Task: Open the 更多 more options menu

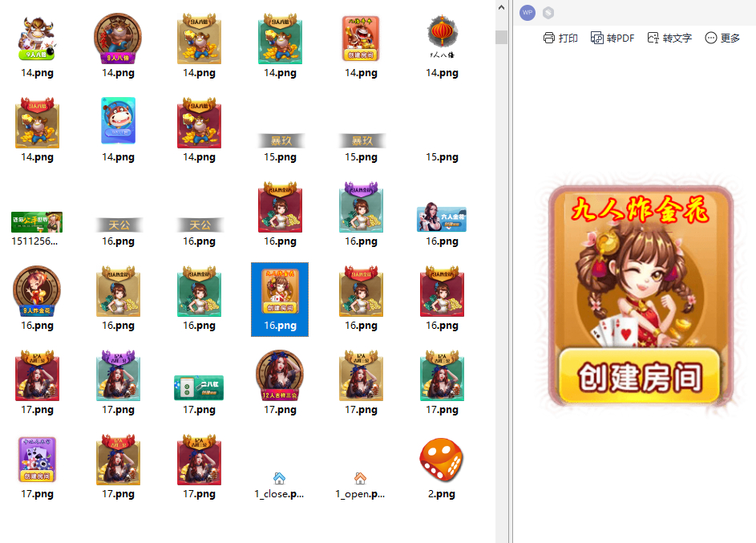Action: pos(722,38)
